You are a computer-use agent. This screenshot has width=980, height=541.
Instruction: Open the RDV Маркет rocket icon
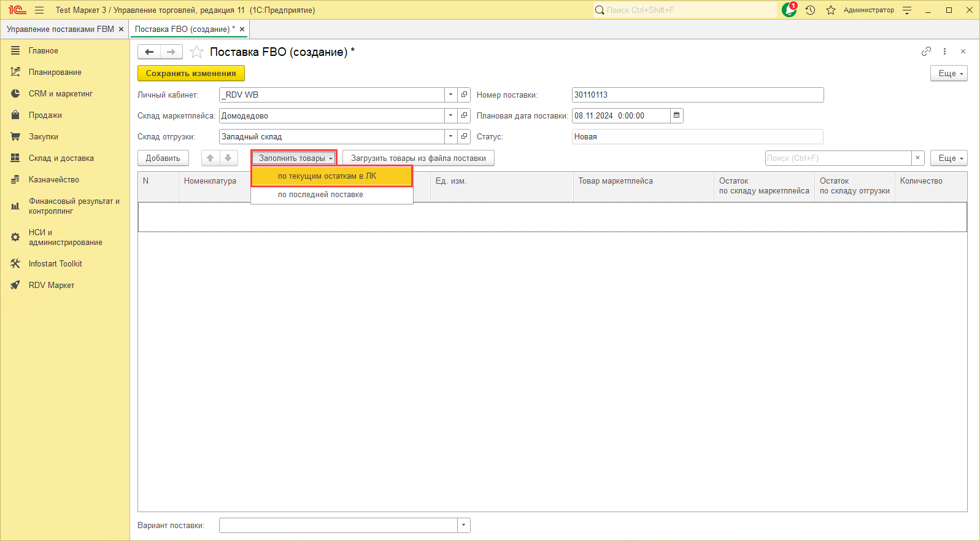15,285
